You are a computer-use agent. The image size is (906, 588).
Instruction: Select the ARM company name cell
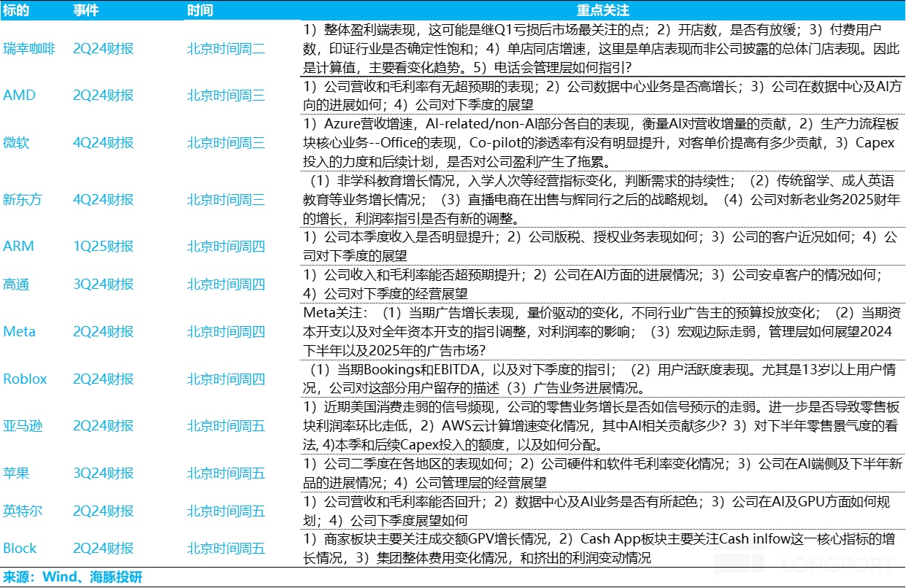pos(18,246)
